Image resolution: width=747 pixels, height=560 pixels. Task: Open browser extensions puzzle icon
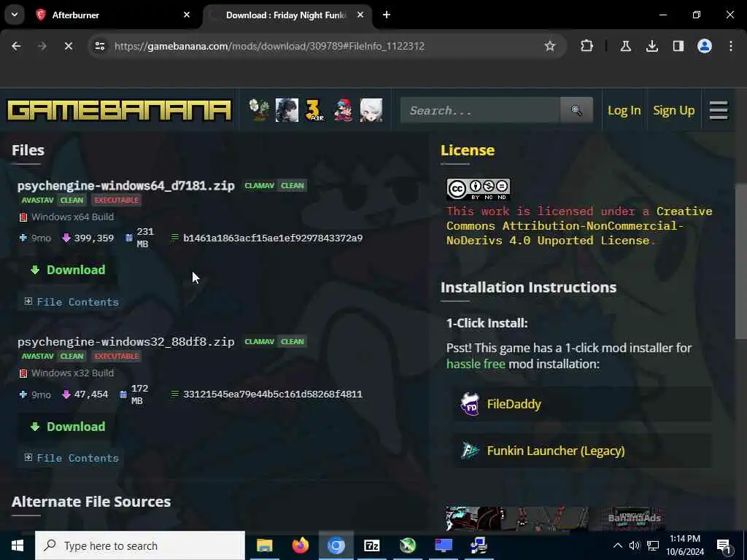coord(587,46)
